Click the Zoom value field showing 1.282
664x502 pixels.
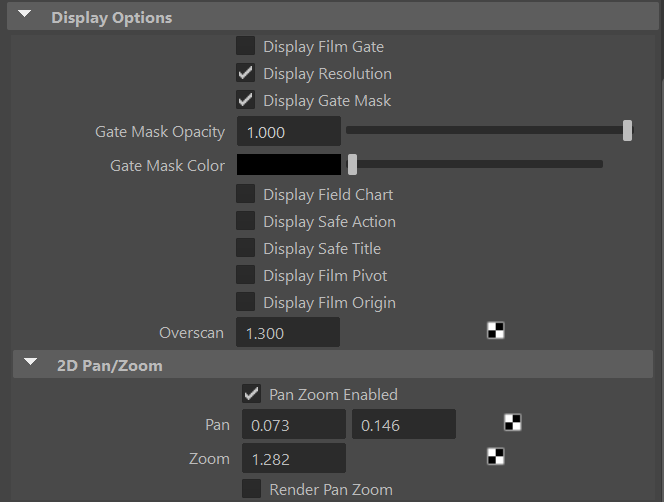pos(294,458)
